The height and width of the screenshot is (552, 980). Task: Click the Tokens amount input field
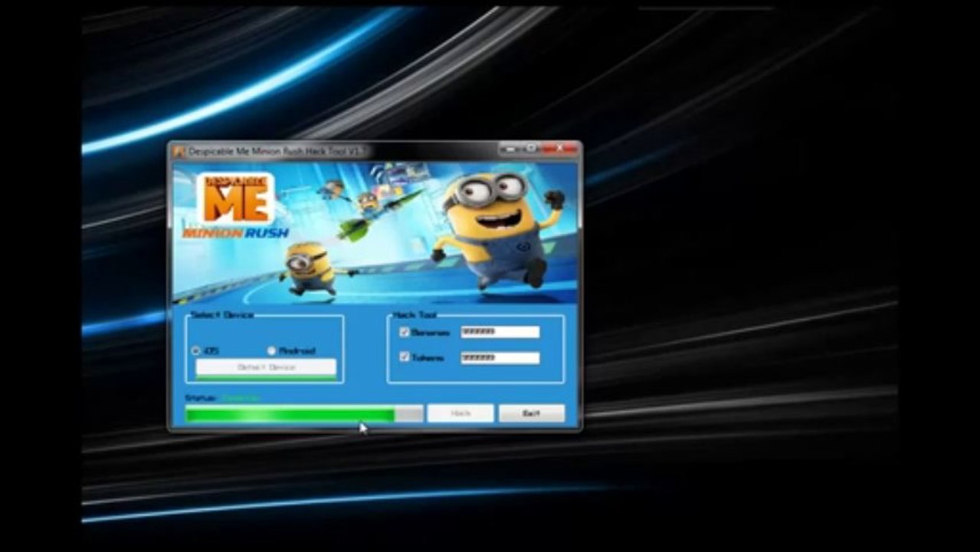click(500, 358)
